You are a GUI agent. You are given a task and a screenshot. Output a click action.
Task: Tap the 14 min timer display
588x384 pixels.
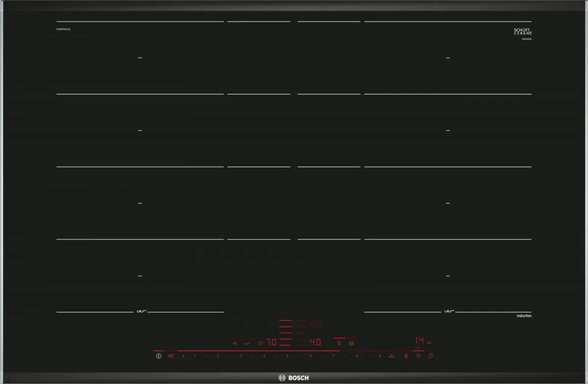[420, 340]
